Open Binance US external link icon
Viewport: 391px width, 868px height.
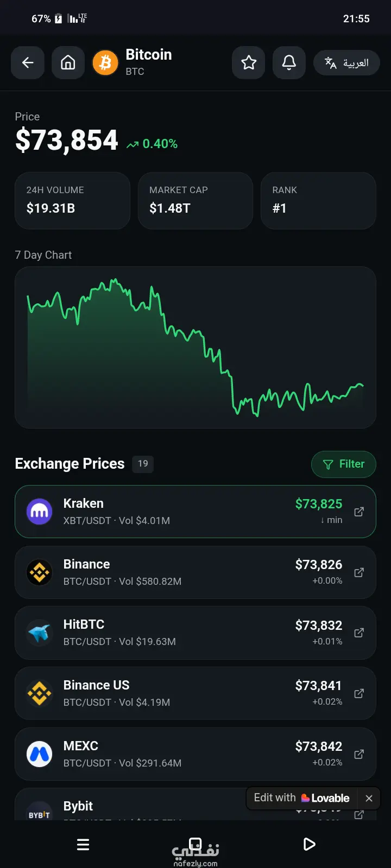[x=359, y=693]
